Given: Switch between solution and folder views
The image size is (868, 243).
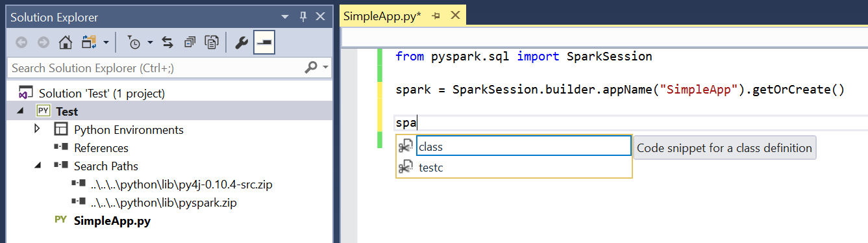Looking at the screenshot, I should [x=90, y=43].
